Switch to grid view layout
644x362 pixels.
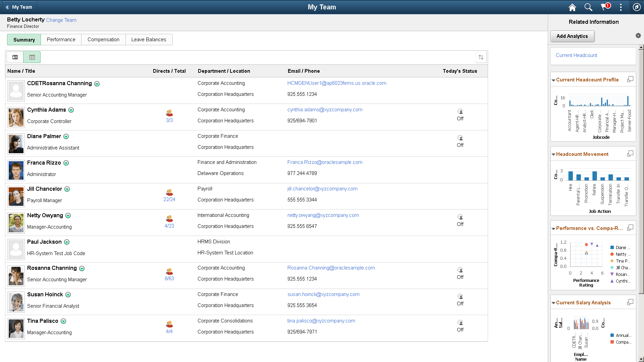[32, 57]
